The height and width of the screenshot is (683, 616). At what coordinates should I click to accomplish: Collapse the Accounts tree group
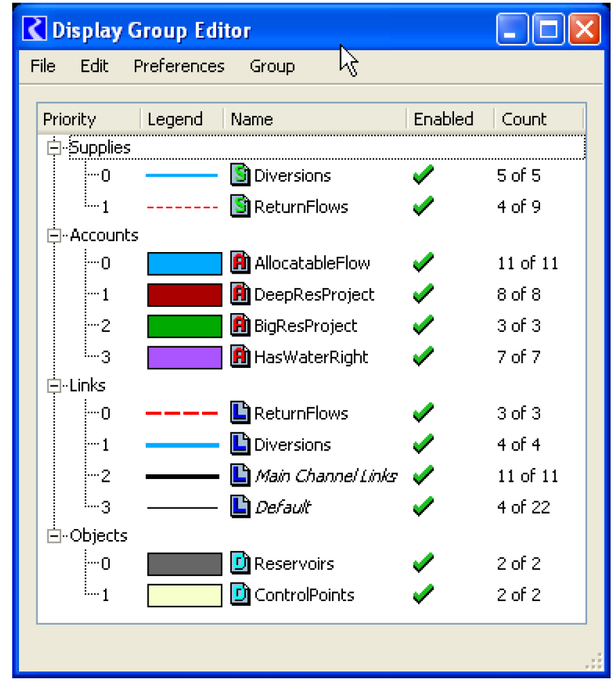tap(54, 236)
